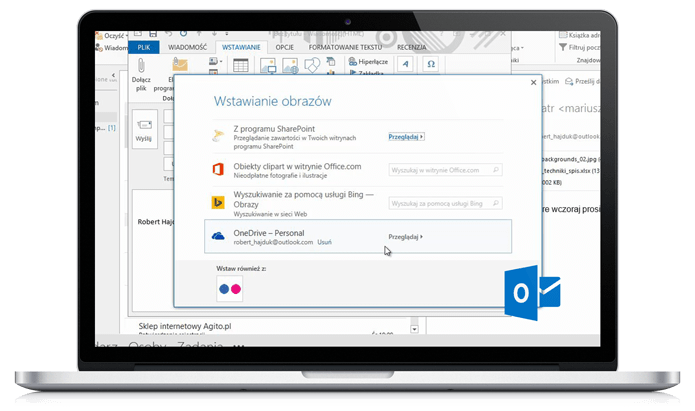This screenshot has height=411, width=695.
Task: Click the OneDrive cloud icon
Action: [217, 236]
